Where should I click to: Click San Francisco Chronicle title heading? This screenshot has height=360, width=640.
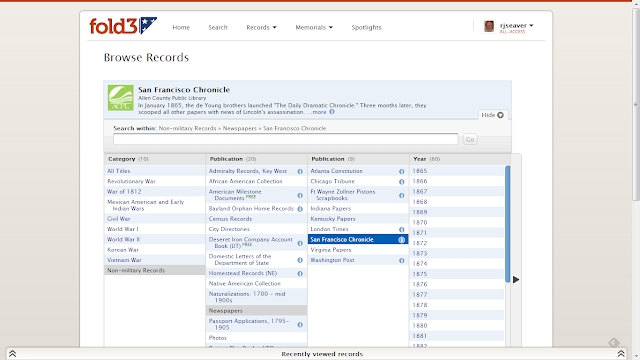click(184, 90)
